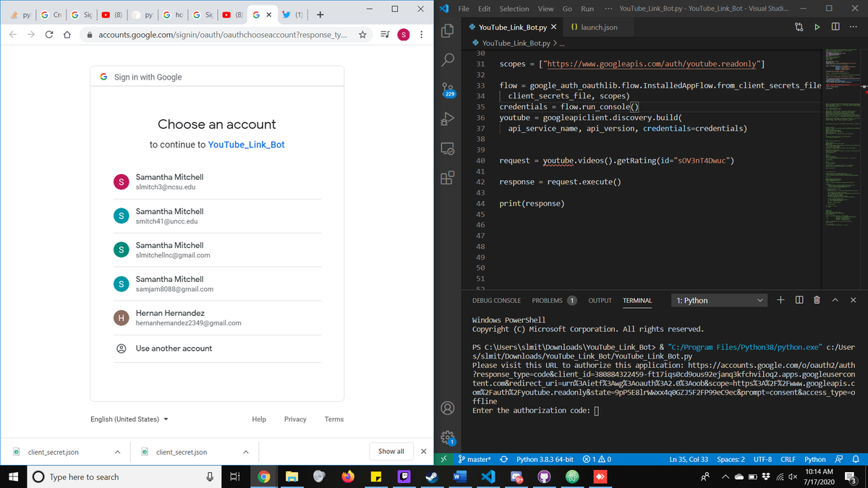This screenshot has width=868, height=488.
Task: Open the Explorer view in VS Code
Action: pos(448,30)
